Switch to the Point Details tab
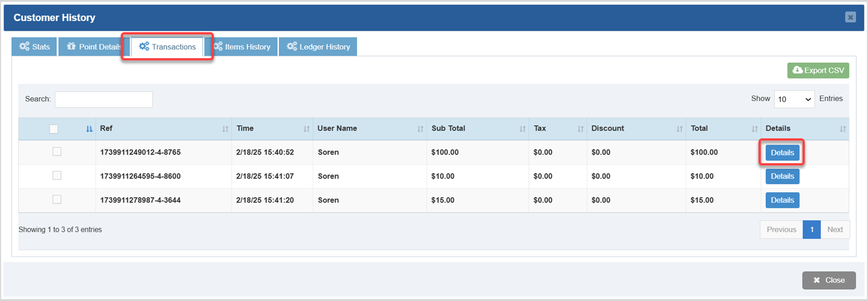The image size is (868, 301). click(94, 47)
